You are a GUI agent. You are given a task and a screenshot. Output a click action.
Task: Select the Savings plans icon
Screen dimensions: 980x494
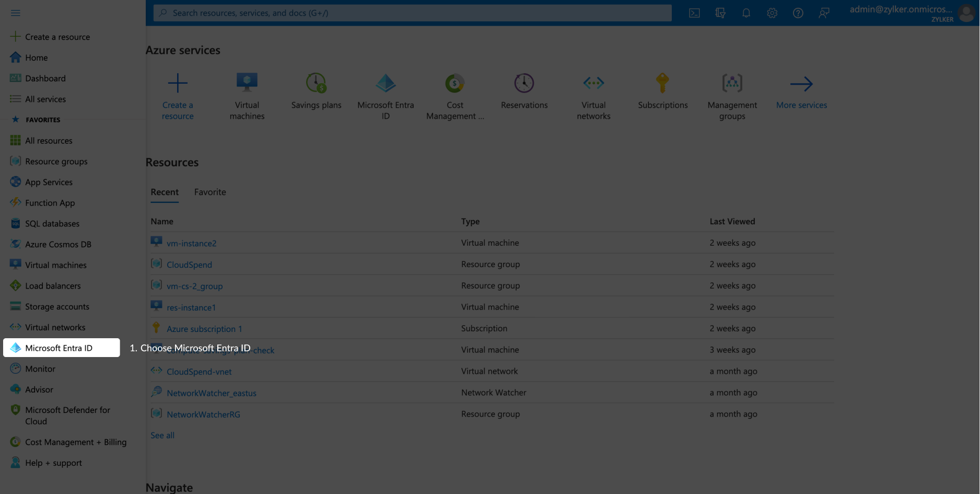point(316,83)
